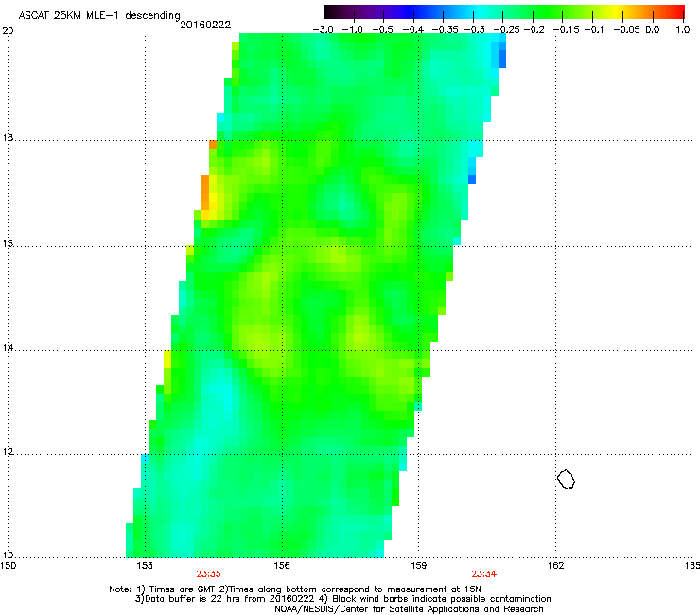Viewport: 700px width, 615px height.
Task: Click the yellow pixel on the 14N swath edge
Action: pyautogui.click(x=167, y=360)
